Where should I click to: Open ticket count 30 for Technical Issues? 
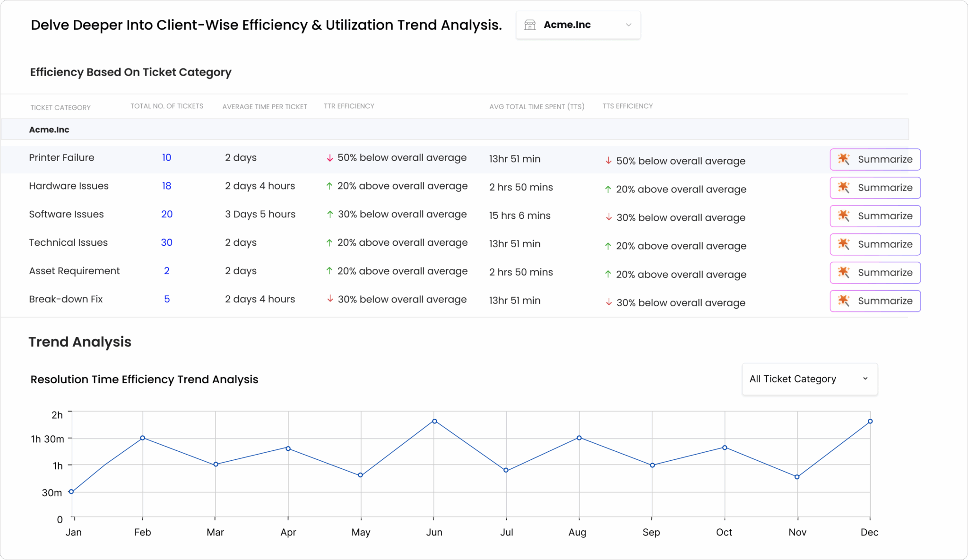(166, 243)
